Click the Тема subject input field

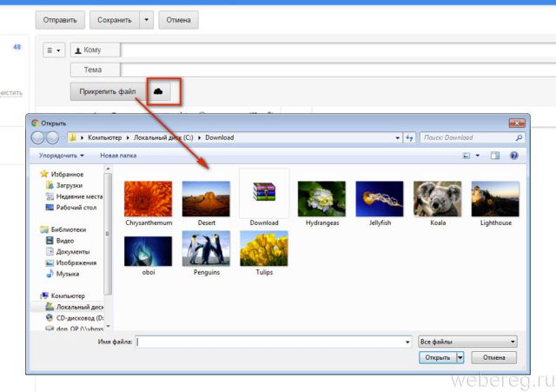click(338, 70)
